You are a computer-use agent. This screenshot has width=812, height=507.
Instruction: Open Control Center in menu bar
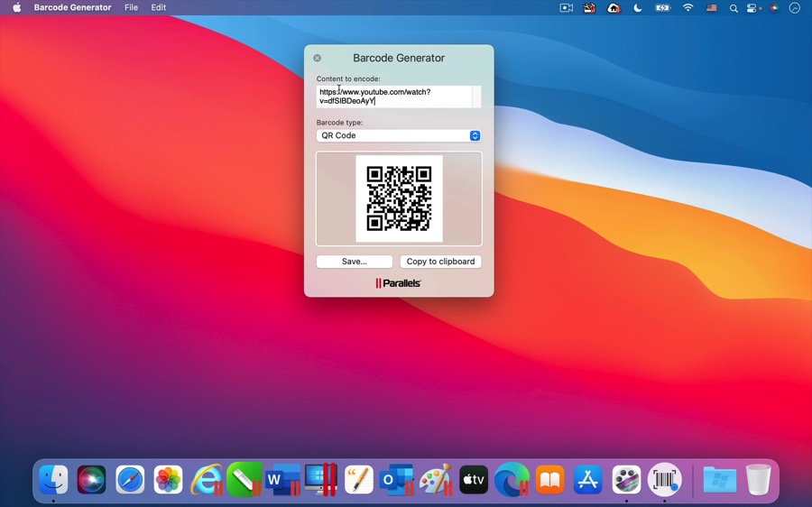752,8
